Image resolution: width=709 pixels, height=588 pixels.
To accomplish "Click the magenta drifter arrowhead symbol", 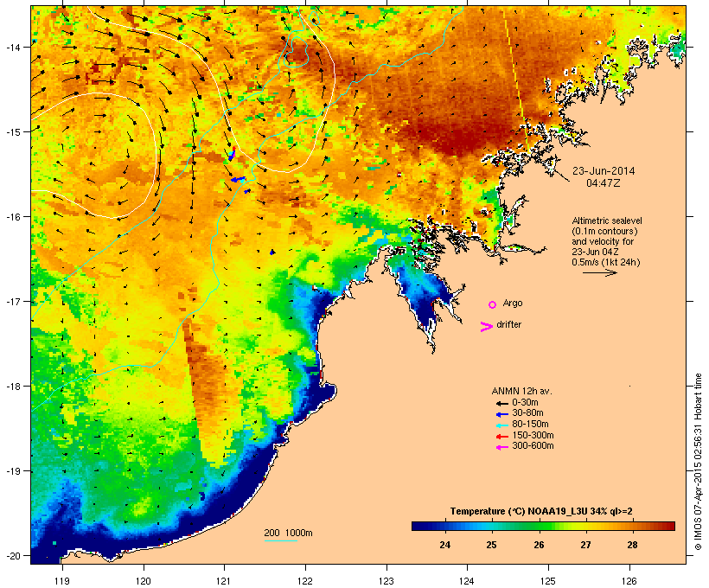I will pyautogui.click(x=486, y=327).
